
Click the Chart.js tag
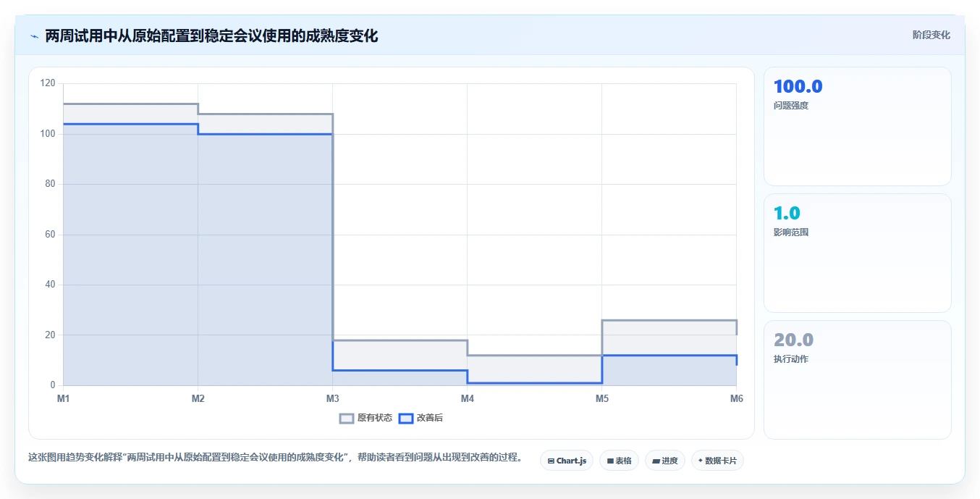[x=567, y=461]
